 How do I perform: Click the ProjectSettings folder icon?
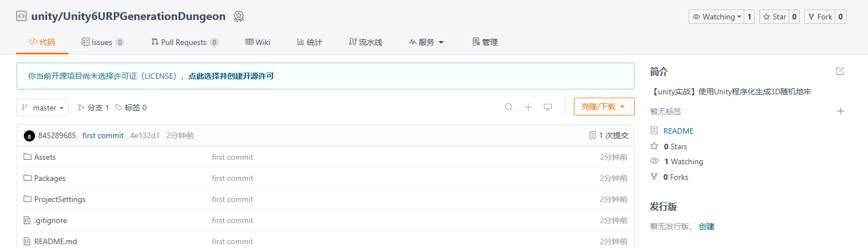pos(27,199)
